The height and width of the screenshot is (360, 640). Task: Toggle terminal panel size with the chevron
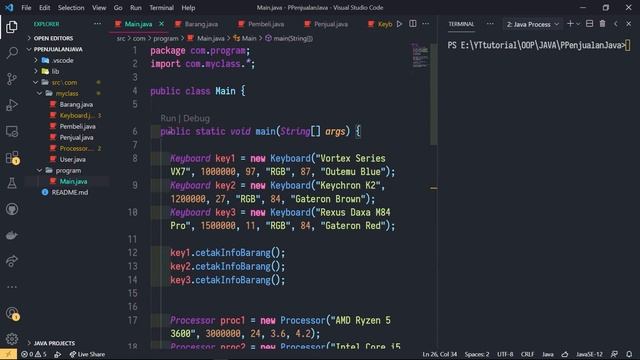point(616,24)
